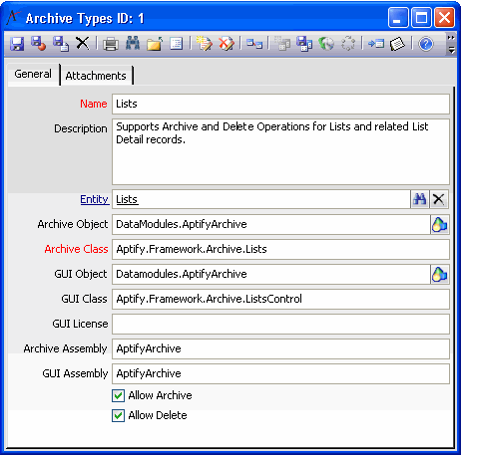This screenshot has height=475, width=499.
Task: Open object browser for Archive Object field
Action: [x=439, y=224]
